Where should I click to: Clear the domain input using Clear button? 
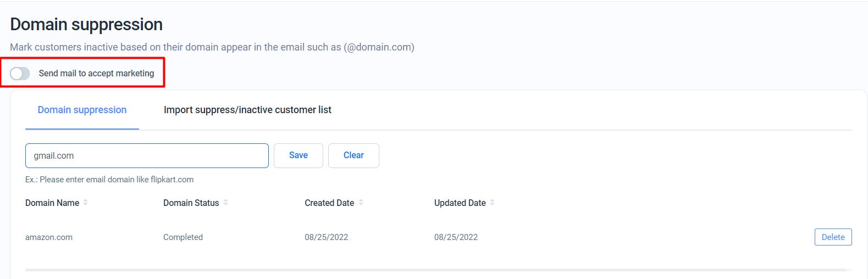[353, 155]
